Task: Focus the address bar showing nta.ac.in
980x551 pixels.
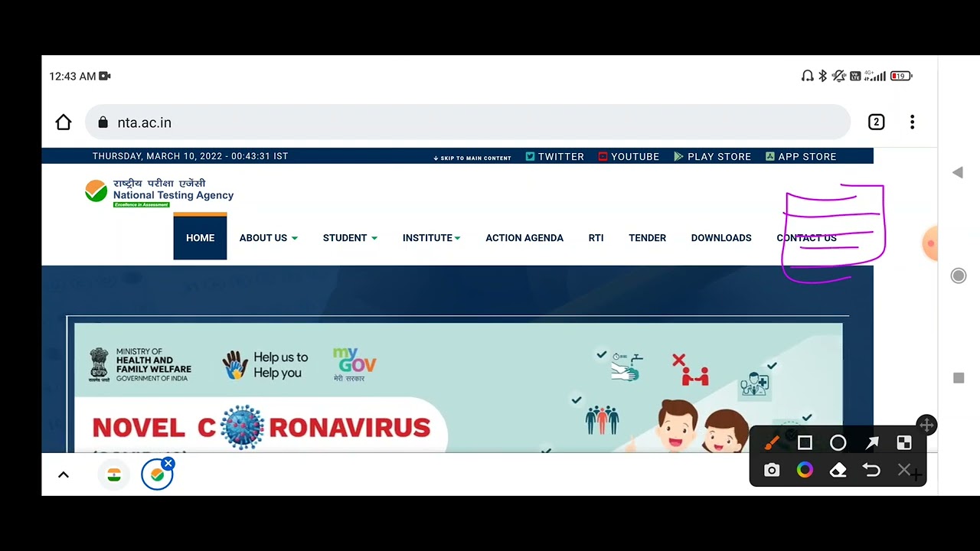Action: click(468, 122)
